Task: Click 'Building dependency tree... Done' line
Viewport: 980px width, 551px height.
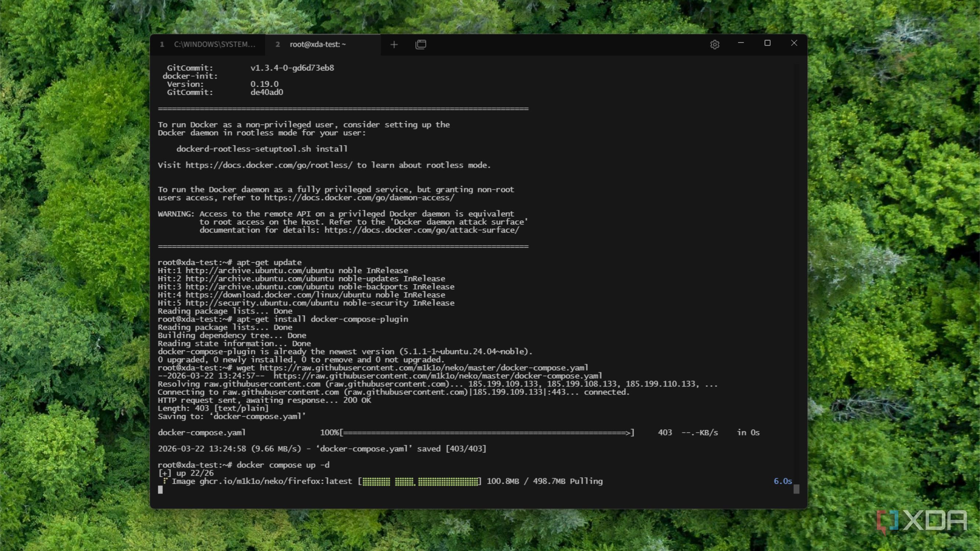Action: [232, 336]
